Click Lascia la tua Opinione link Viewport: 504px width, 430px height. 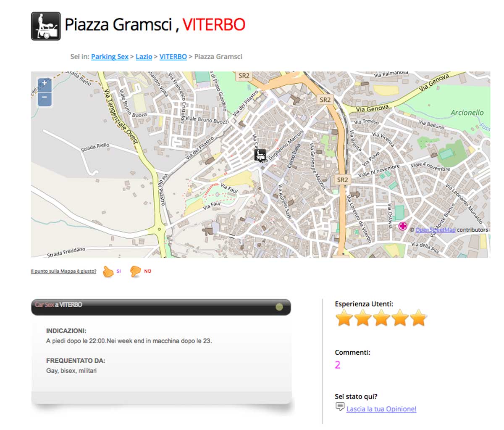point(381,409)
